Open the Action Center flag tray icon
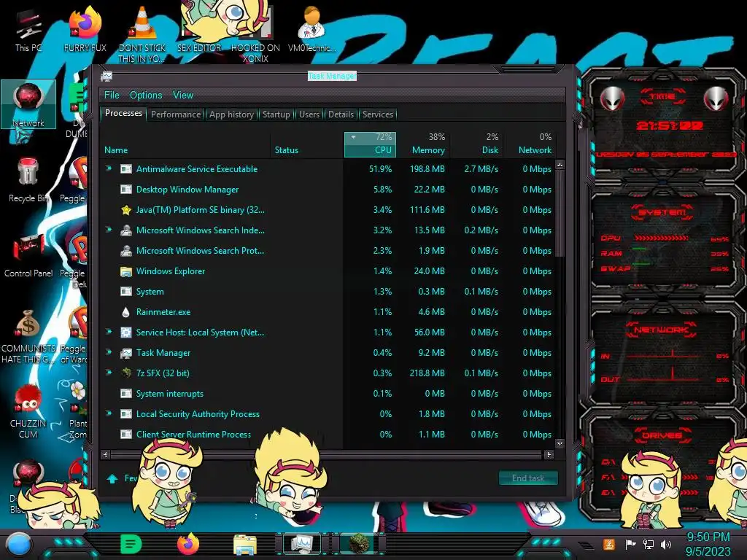Image resolution: width=747 pixels, height=560 pixels. (630, 544)
